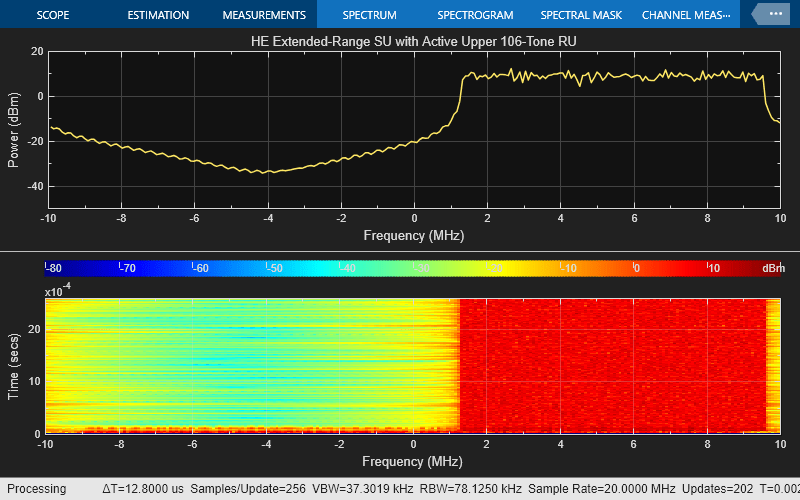The width and height of the screenshot is (800, 500).
Task: Click the spectrogram Frequency (MHz) axis label
Action: pos(412,461)
